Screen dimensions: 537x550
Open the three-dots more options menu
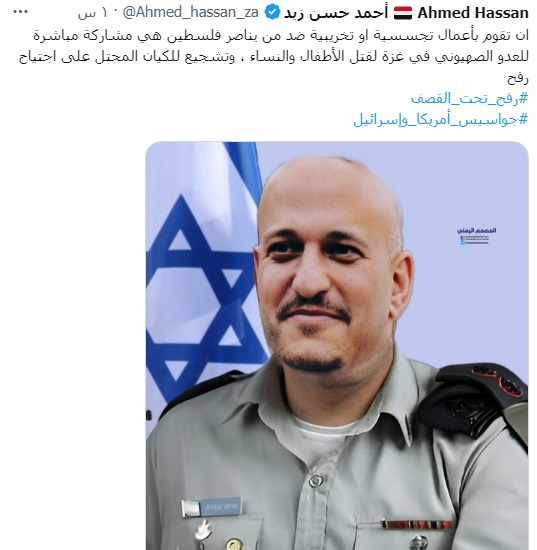[20, 12]
